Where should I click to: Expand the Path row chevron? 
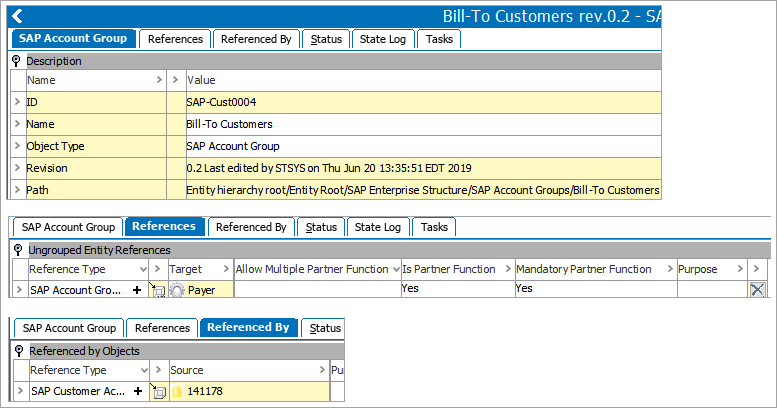(17, 189)
